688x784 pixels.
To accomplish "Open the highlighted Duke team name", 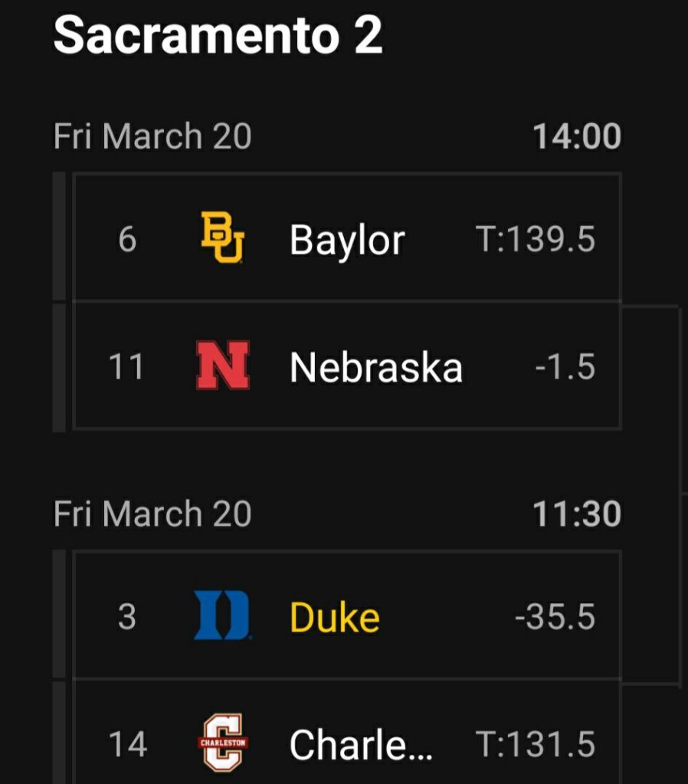I will [x=335, y=617].
